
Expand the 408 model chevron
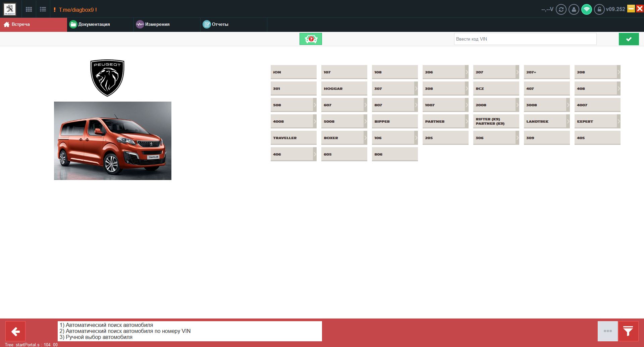(619, 89)
